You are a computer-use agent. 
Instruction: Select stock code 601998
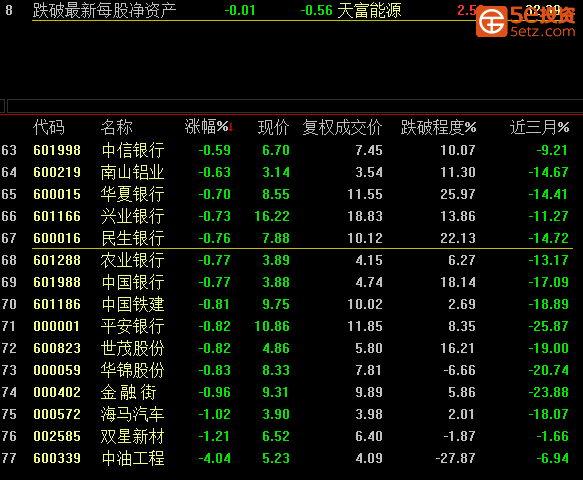click(x=57, y=150)
